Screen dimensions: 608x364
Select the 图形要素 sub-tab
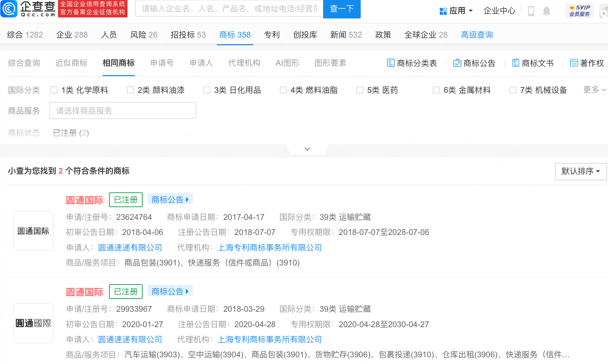(x=331, y=63)
